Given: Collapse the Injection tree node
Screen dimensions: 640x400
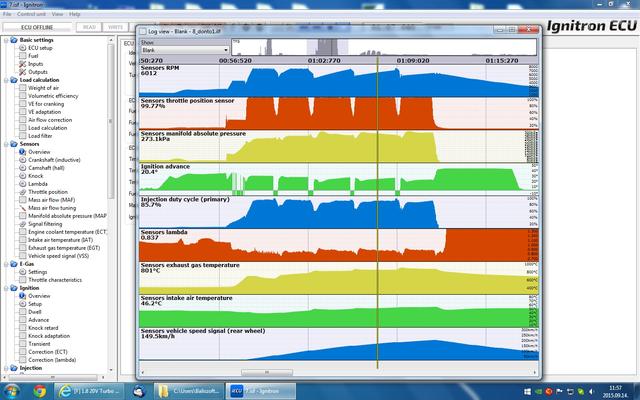Looking at the screenshot, I should tap(6, 368).
